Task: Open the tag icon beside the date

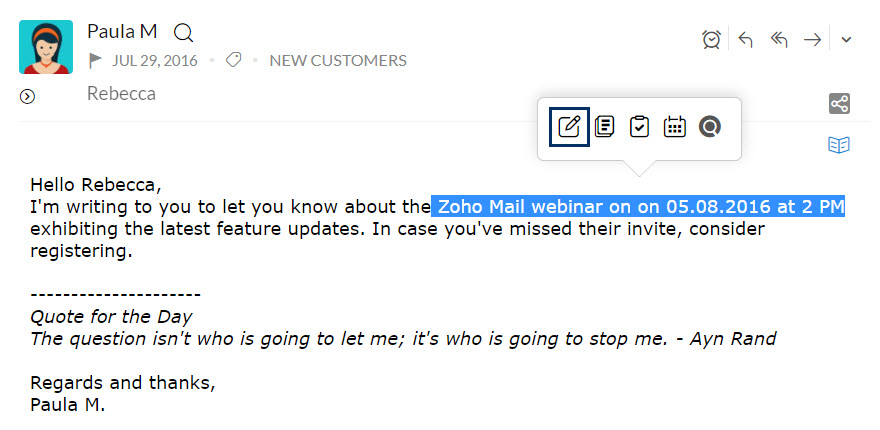Action: point(233,60)
